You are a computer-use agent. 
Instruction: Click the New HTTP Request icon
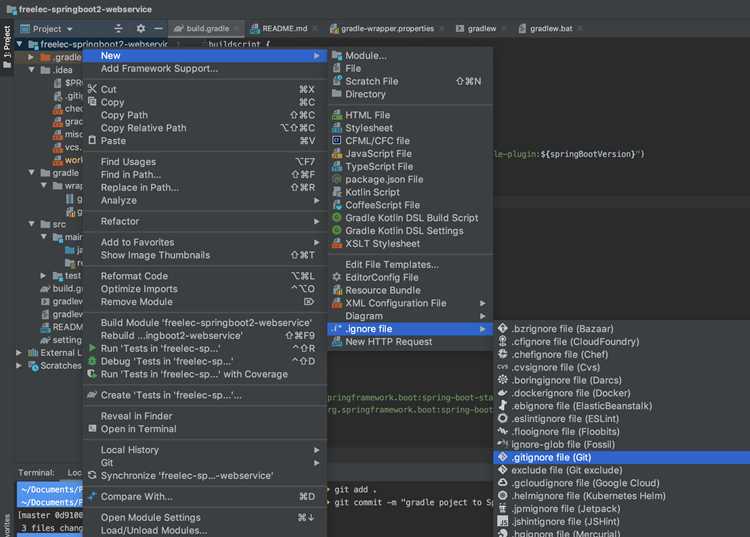pyautogui.click(x=337, y=341)
